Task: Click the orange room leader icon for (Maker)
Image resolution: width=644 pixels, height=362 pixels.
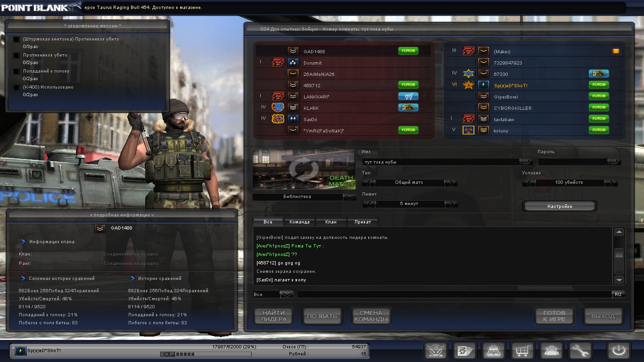Action: point(616,51)
